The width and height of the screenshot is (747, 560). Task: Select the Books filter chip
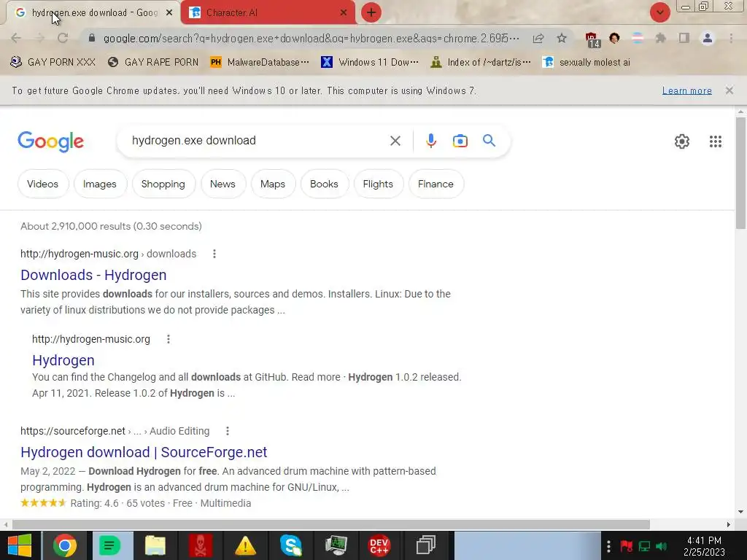click(324, 184)
